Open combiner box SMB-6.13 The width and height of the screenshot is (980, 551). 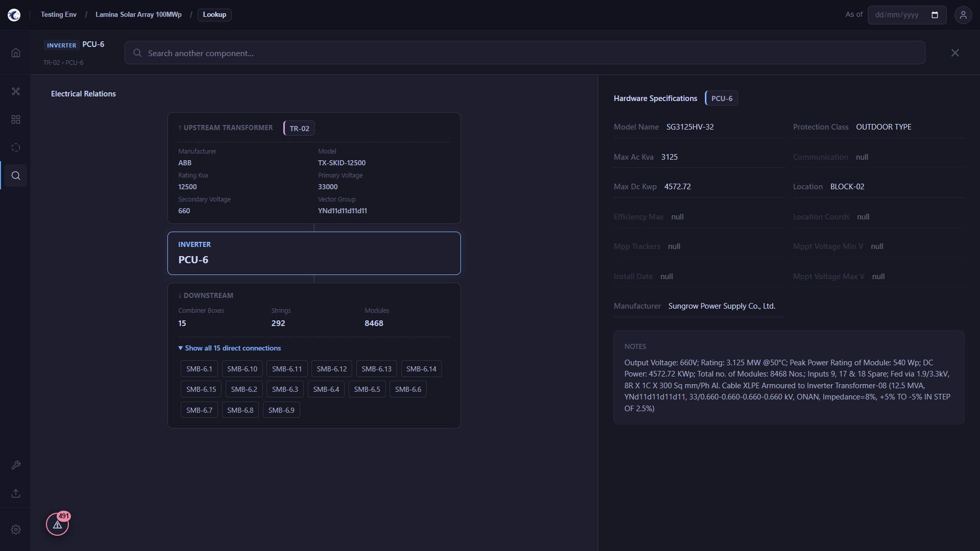click(x=377, y=369)
